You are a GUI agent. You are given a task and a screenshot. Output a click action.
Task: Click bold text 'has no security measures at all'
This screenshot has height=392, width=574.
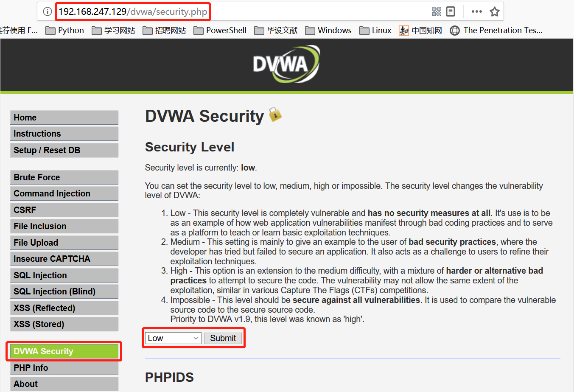coord(429,213)
